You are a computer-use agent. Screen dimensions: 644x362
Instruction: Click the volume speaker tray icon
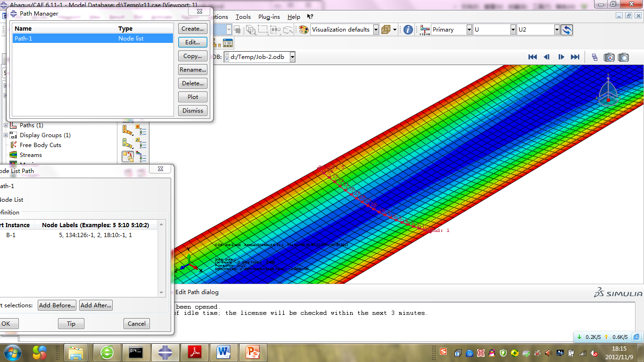click(549, 353)
